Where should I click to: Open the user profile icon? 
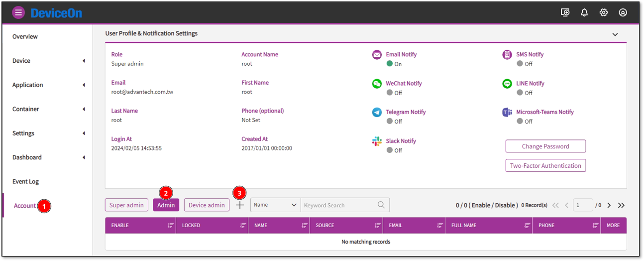click(623, 12)
